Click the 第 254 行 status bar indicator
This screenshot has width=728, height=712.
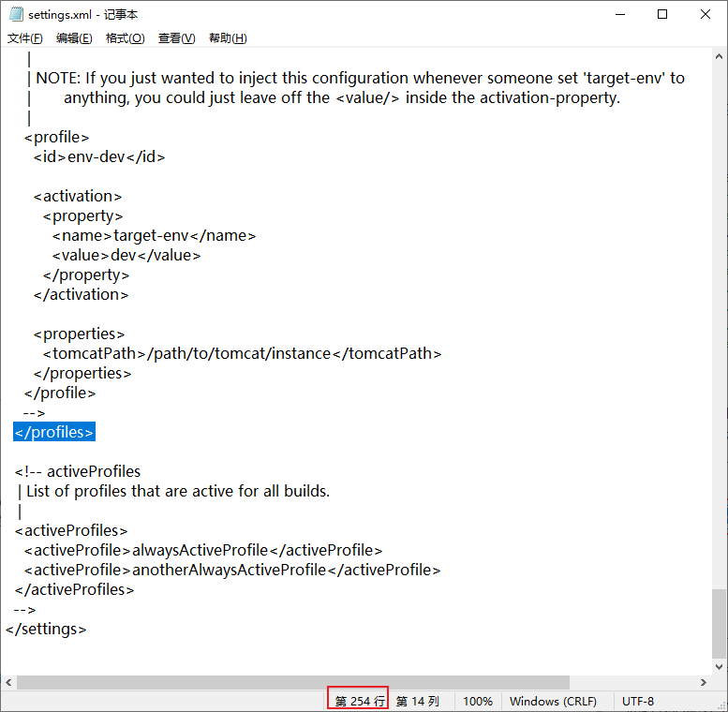(360, 701)
